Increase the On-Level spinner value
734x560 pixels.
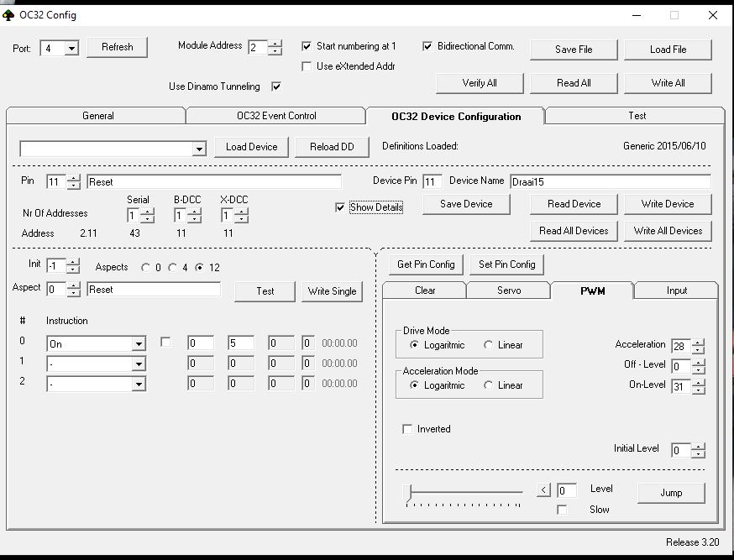pyautogui.click(x=699, y=383)
